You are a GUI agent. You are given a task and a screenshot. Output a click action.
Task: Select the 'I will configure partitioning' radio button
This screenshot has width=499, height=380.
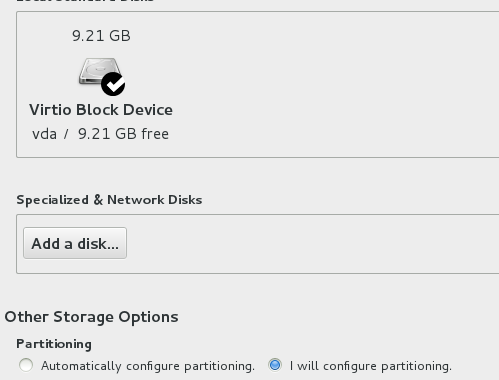(275, 365)
